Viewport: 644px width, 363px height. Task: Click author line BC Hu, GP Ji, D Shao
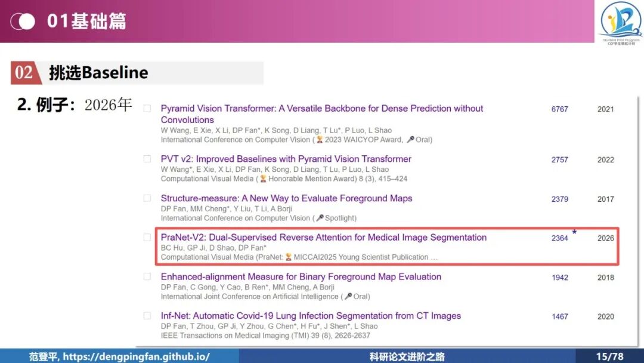[213, 248]
